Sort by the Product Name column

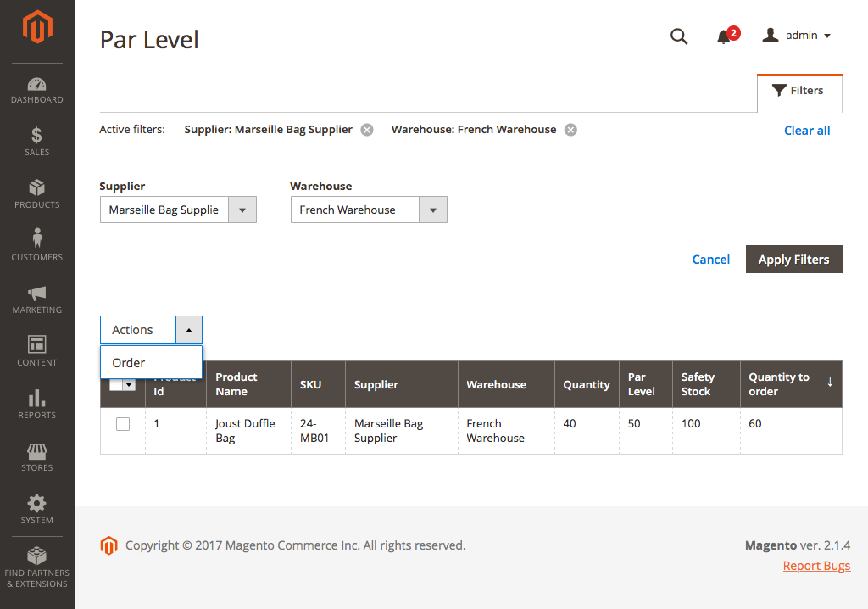[x=248, y=384]
